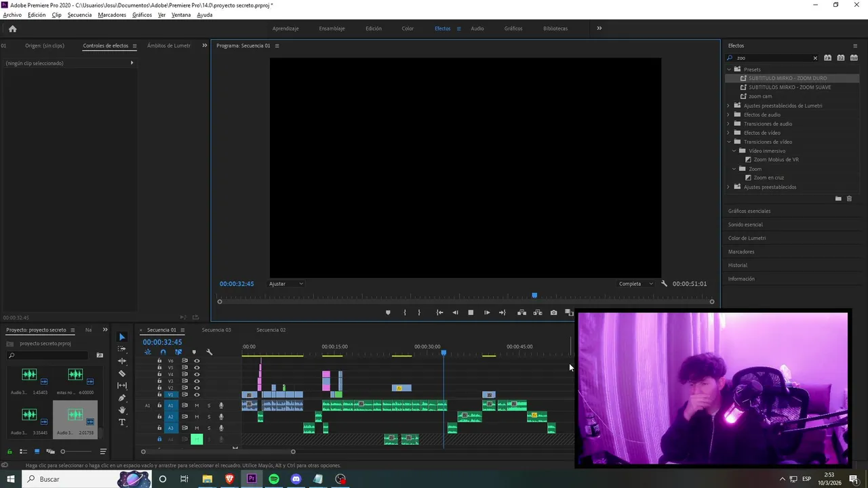
Task: Select the Track Select Forward tool
Action: [122, 349]
